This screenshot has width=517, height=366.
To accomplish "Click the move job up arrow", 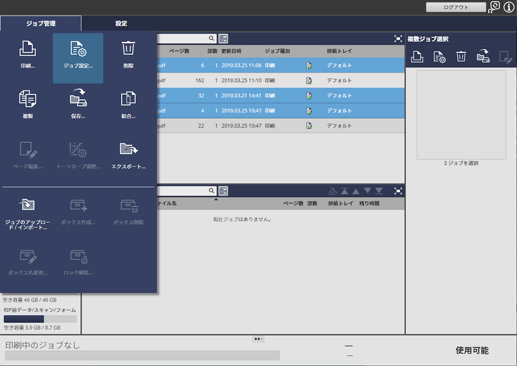I will pyautogui.click(x=356, y=191).
